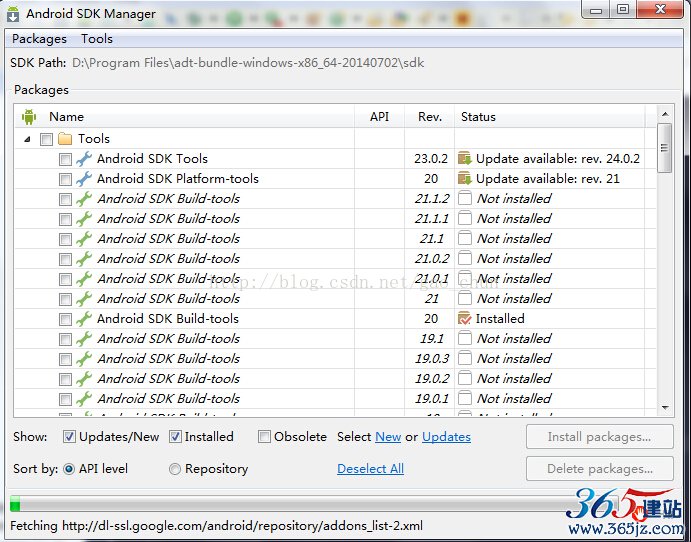Maximize the SDK Manager window
Screen dimensions: 691x542
[623, 10]
